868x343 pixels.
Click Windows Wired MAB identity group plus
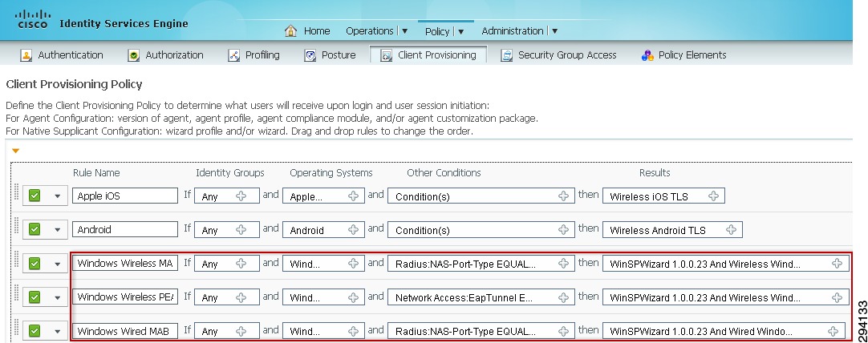coord(241,331)
